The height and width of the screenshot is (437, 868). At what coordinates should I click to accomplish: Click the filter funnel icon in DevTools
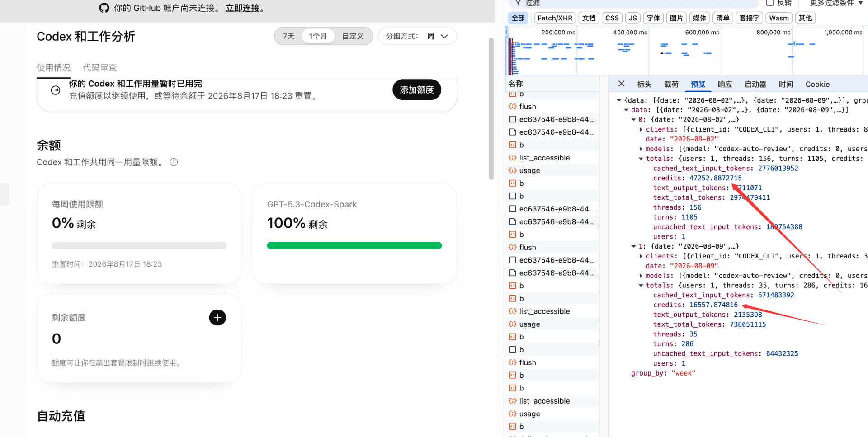[x=518, y=3]
